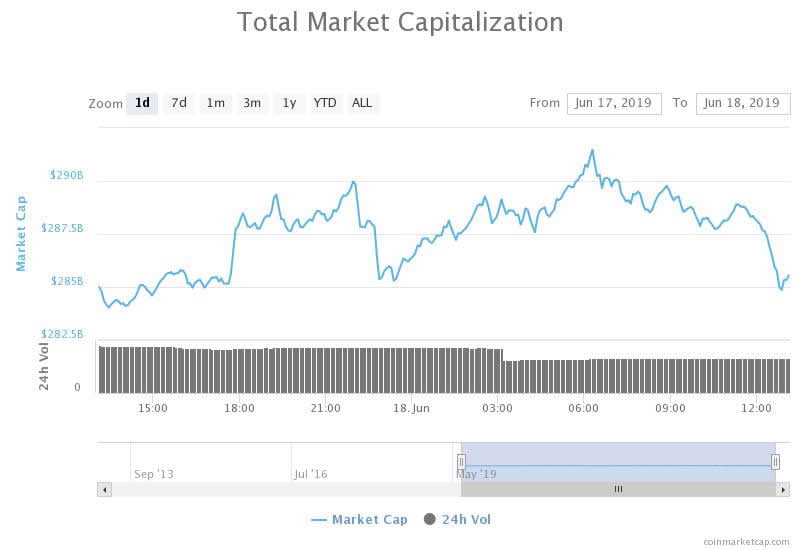Open the From date field
800x550 pixels.
614,103
